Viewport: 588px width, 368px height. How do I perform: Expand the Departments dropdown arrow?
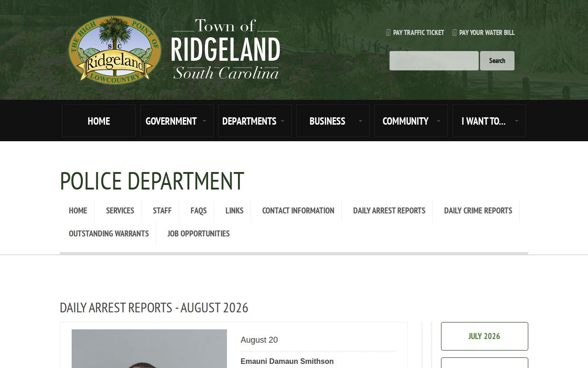[283, 121]
